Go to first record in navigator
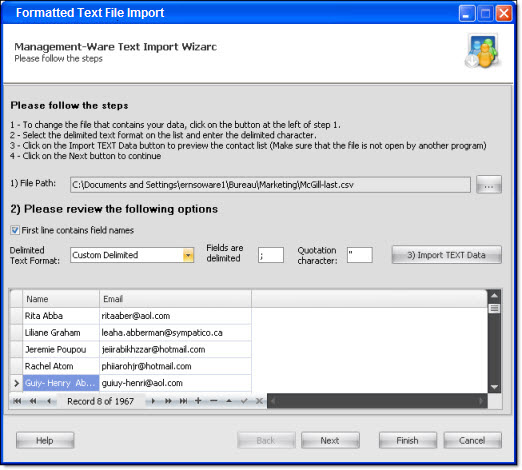 pos(17,401)
